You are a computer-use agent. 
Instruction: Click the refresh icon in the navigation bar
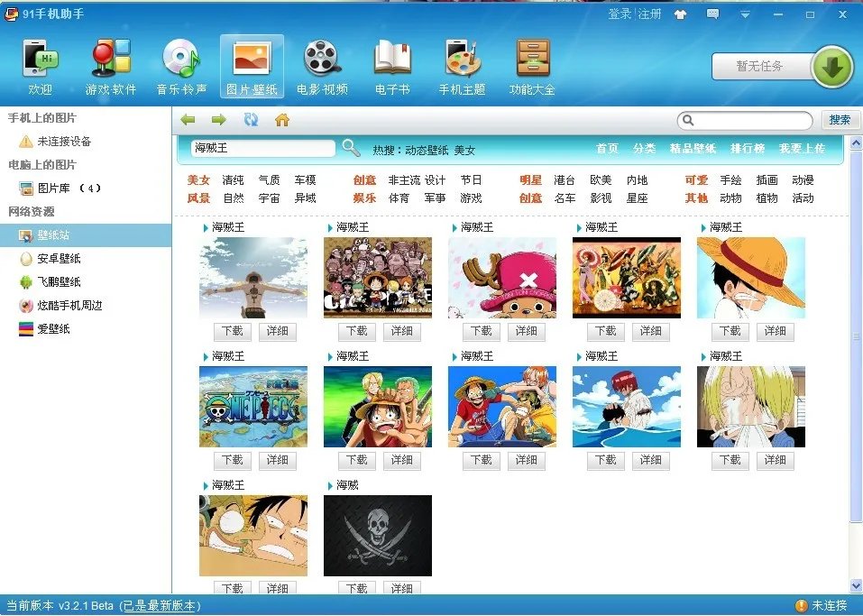tap(252, 118)
